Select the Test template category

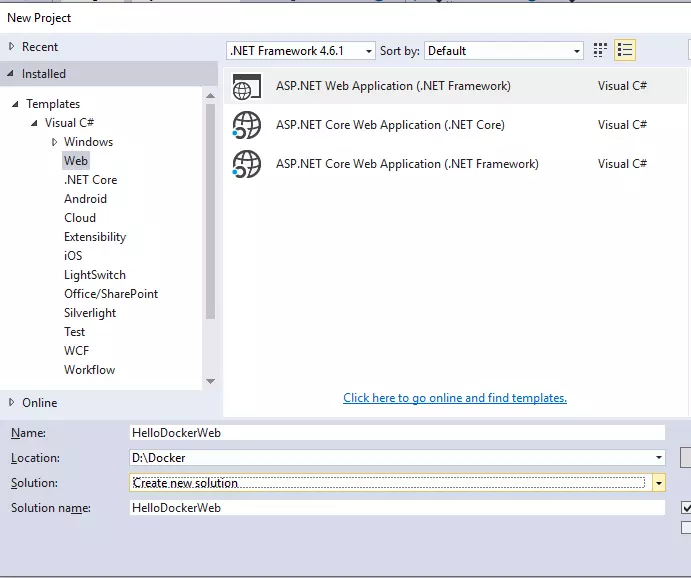pos(74,332)
